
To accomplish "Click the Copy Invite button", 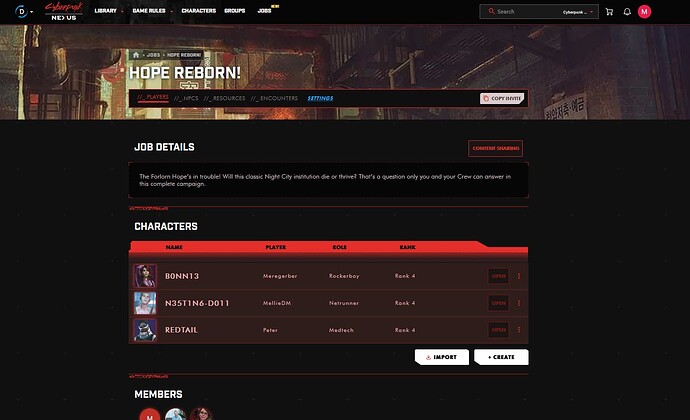I will coord(502,98).
